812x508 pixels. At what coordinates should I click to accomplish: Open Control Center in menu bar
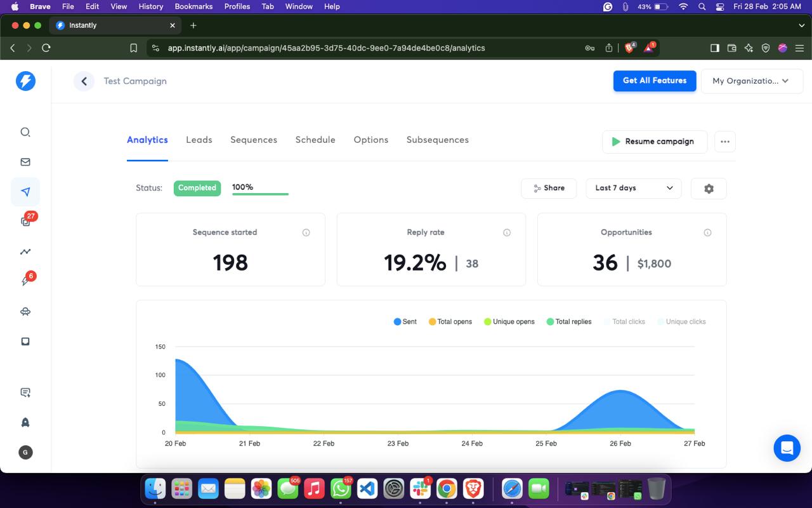tap(719, 6)
